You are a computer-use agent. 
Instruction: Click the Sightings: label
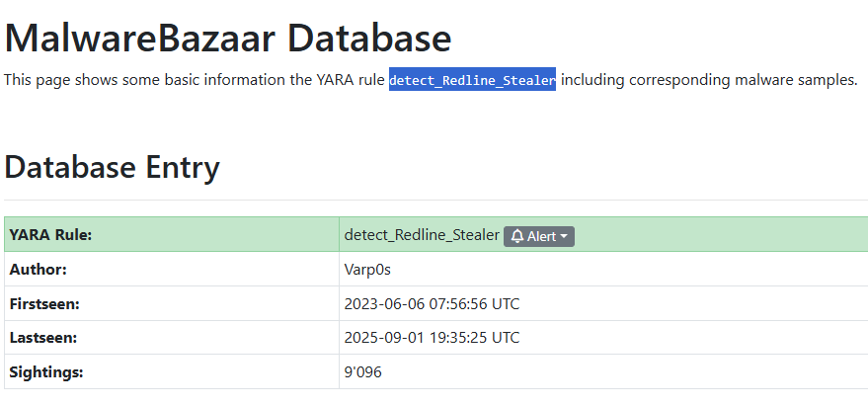point(46,371)
